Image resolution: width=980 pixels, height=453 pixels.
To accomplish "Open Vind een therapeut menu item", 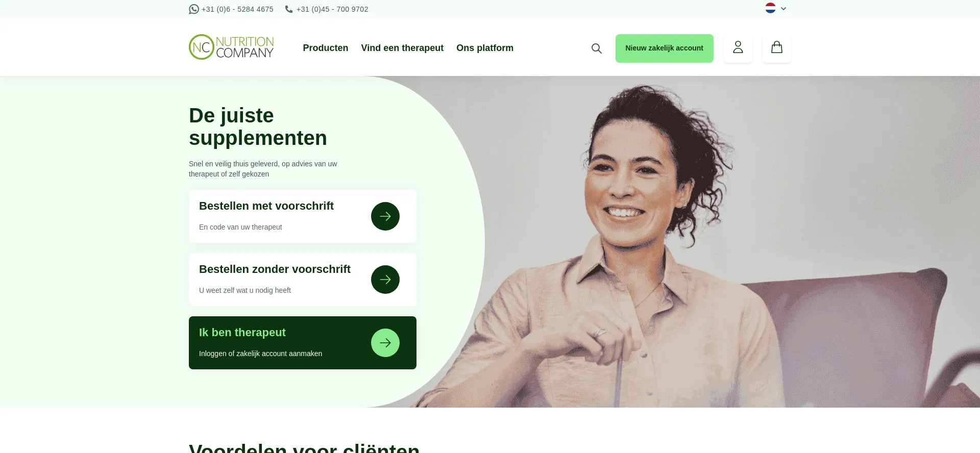I will point(402,48).
